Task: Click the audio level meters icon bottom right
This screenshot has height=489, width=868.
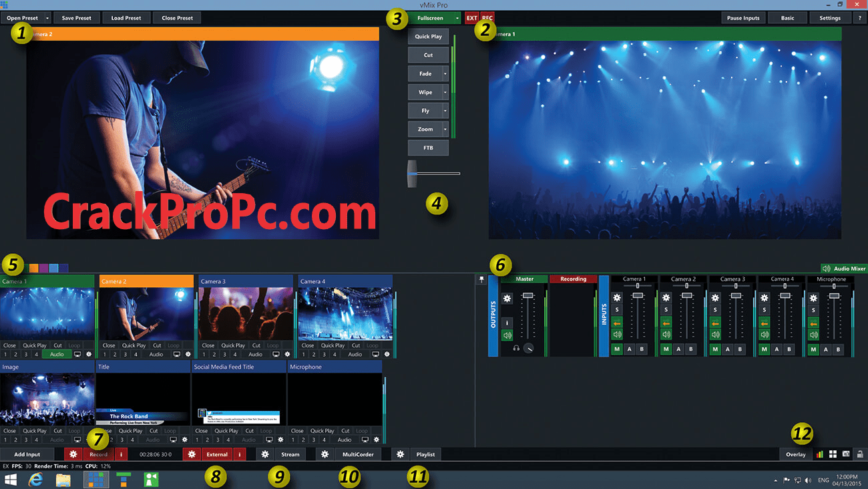Action: 820,454
